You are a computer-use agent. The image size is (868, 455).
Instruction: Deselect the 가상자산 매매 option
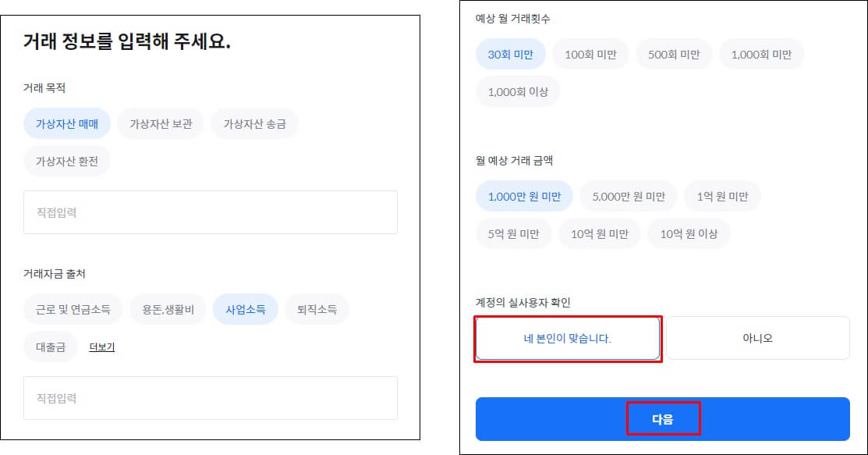67,123
